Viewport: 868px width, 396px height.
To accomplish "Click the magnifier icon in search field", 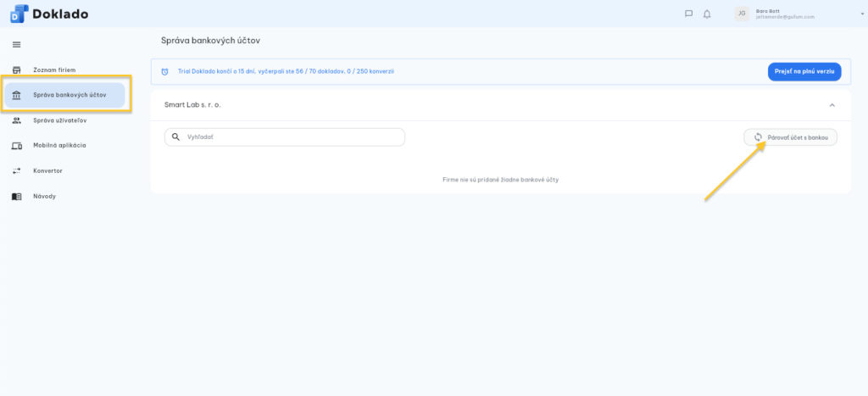I will (176, 137).
